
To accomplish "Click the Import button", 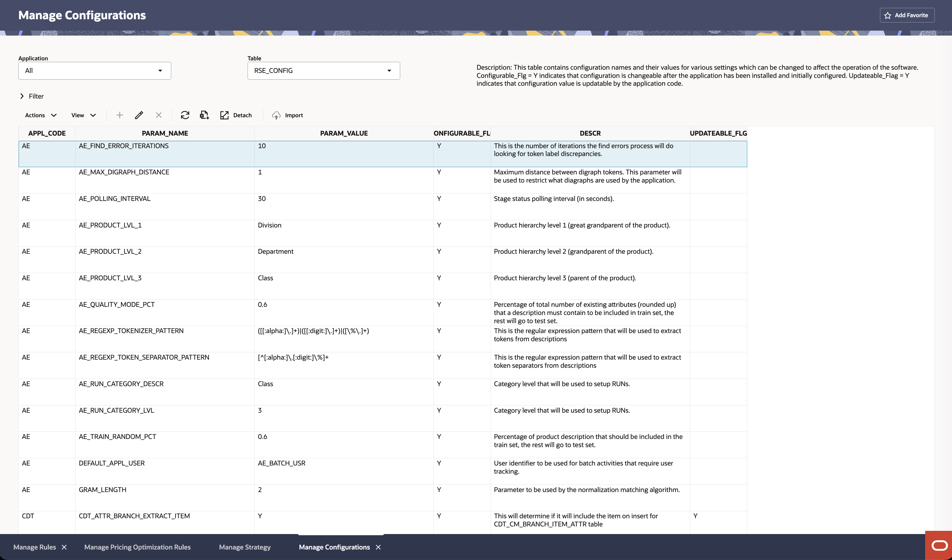I will click(x=288, y=115).
